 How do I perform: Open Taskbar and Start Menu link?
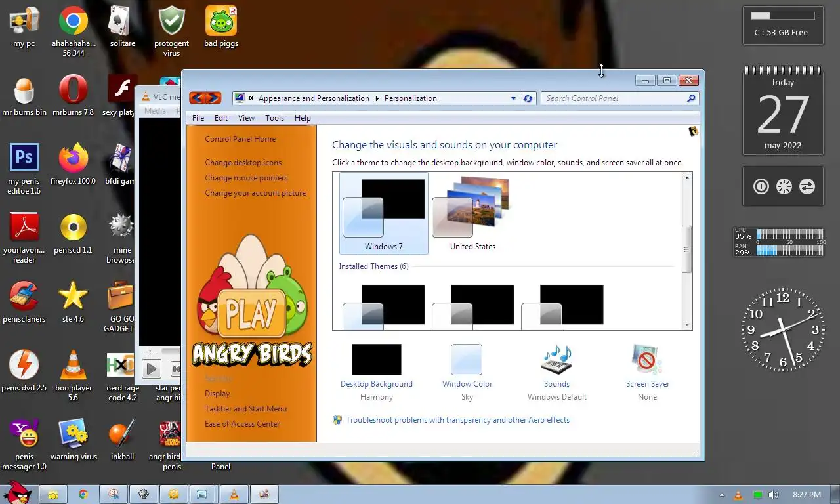(x=245, y=409)
